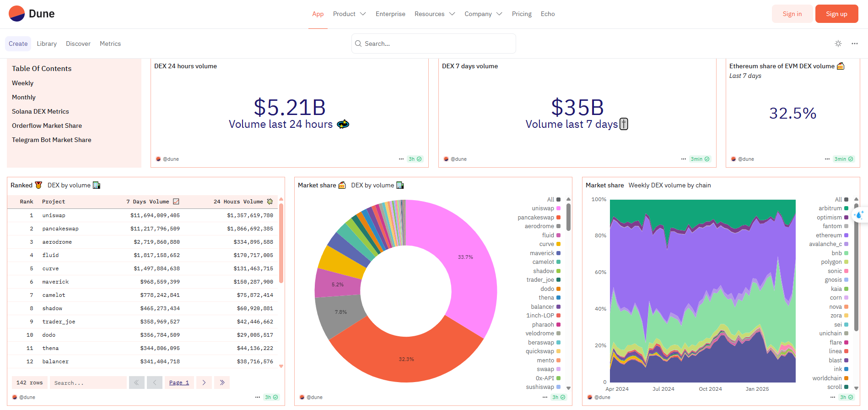The image size is (868, 410).
Task: Expand the Product dropdown menu
Action: [x=350, y=14]
